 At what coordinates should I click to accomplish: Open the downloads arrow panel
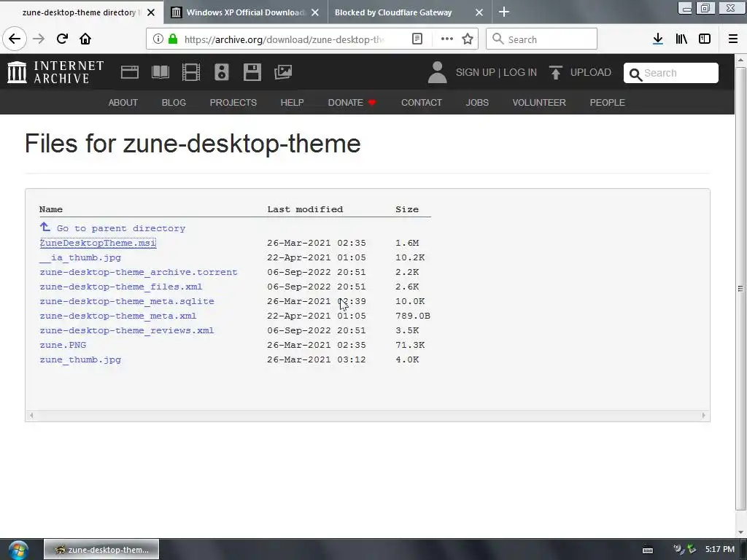coord(658,39)
